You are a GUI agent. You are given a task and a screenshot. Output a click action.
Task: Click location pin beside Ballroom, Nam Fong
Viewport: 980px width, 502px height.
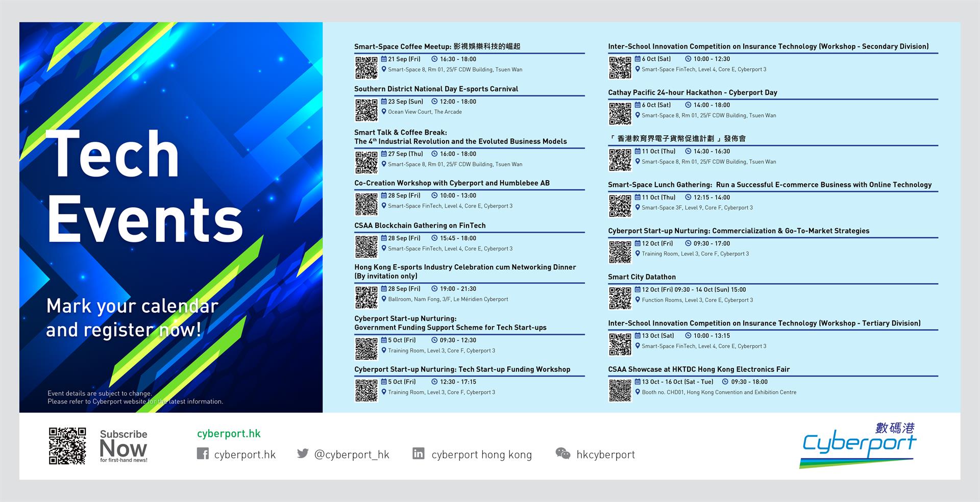(x=384, y=298)
